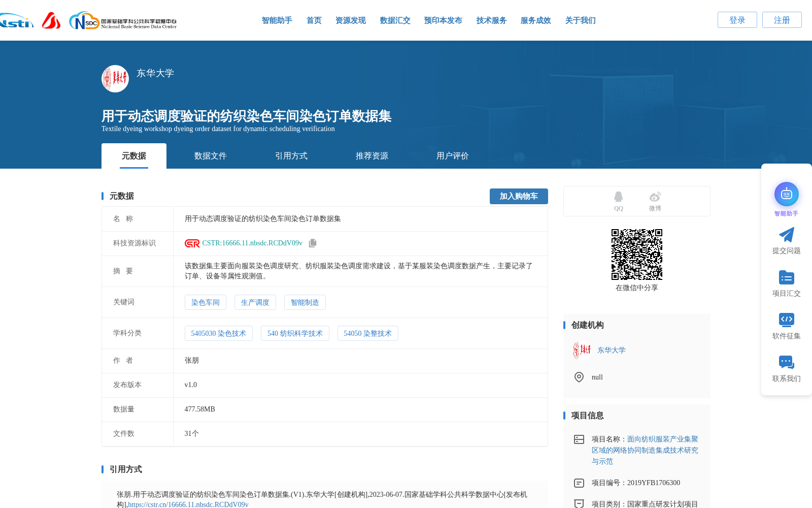The image size is (812, 508).
Task: Open the NSDC National Basic Science Data Center logo
Action: [x=123, y=21]
